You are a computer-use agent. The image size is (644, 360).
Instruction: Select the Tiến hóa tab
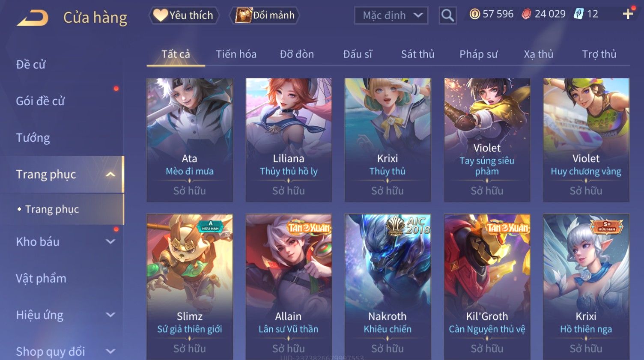point(236,54)
